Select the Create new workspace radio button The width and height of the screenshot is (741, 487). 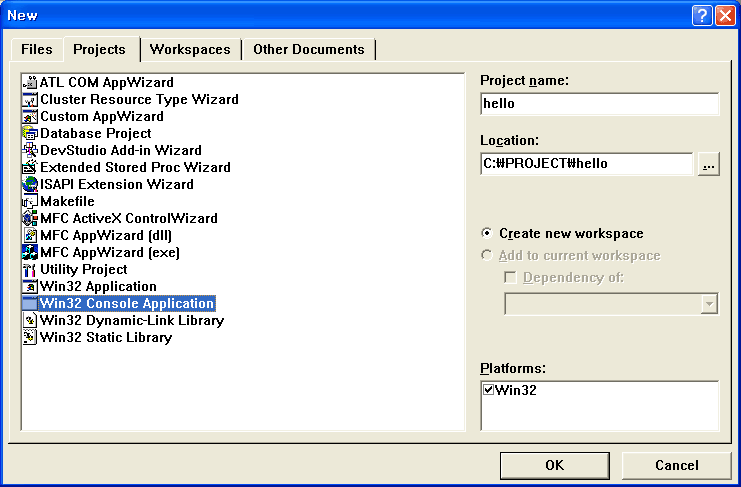pos(487,233)
